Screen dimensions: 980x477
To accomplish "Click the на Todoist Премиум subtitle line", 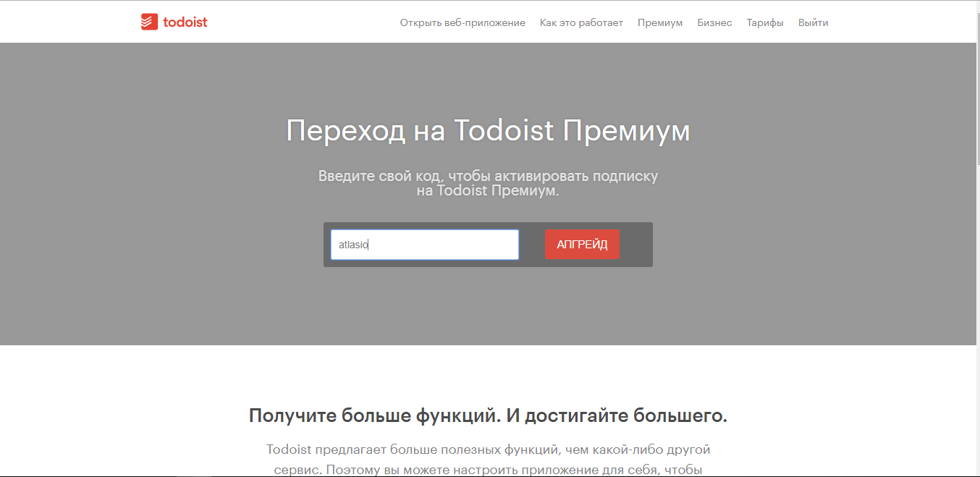I will tap(488, 192).
